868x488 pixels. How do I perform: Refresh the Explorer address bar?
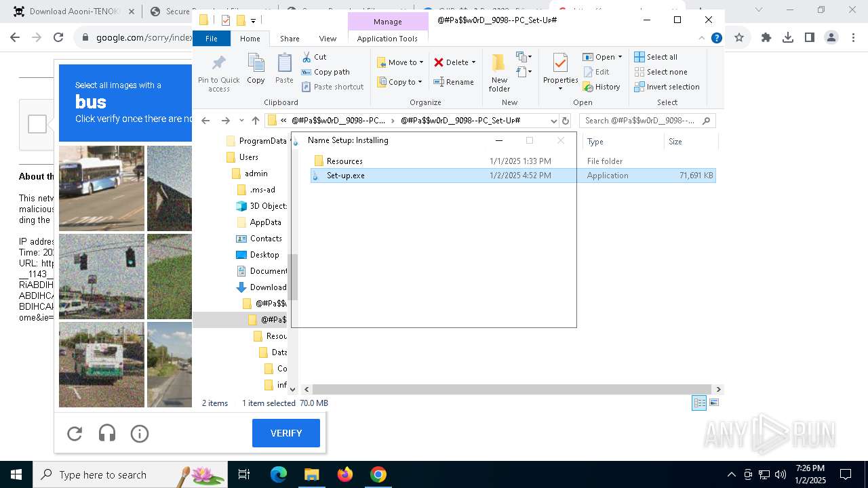[x=566, y=121]
